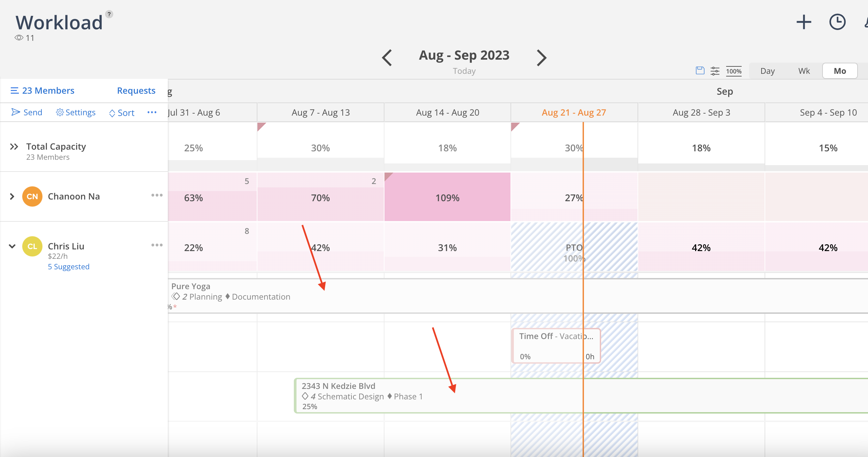868x457 pixels.
Task: Click the Sort diamond icon
Action: click(112, 113)
